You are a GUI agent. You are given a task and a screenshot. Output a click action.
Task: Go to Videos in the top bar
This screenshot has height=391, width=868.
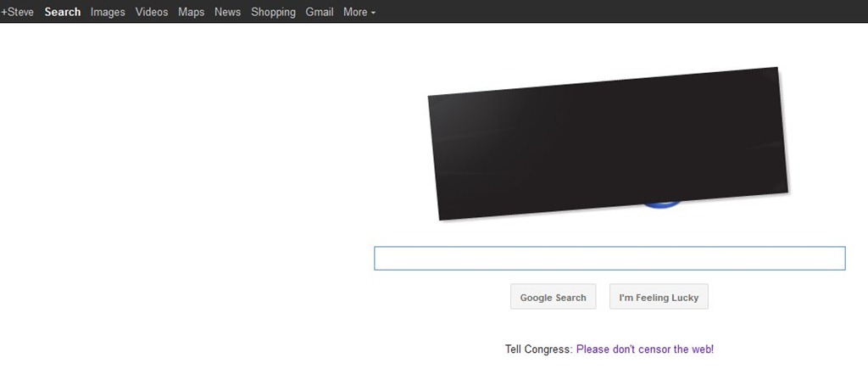tap(152, 12)
